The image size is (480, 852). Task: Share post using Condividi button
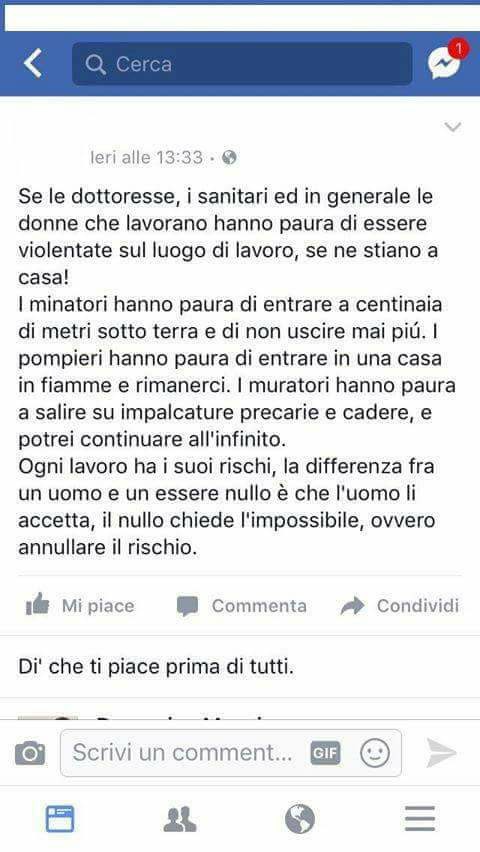click(400, 606)
